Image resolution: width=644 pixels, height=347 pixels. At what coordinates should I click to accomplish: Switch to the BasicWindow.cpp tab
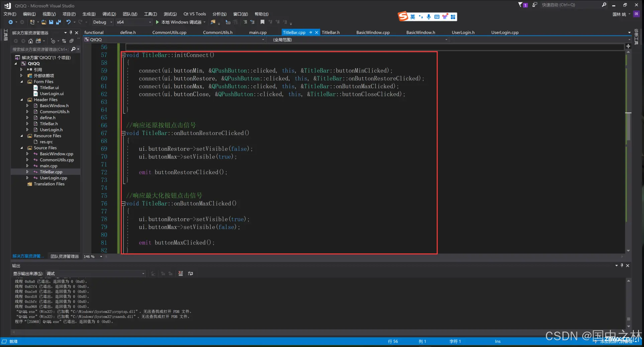tap(373, 32)
